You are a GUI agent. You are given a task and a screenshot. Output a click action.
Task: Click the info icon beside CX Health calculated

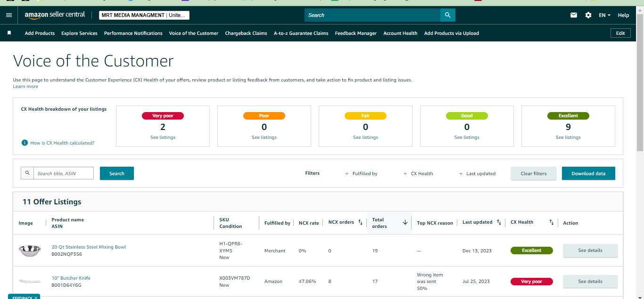(x=25, y=143)
